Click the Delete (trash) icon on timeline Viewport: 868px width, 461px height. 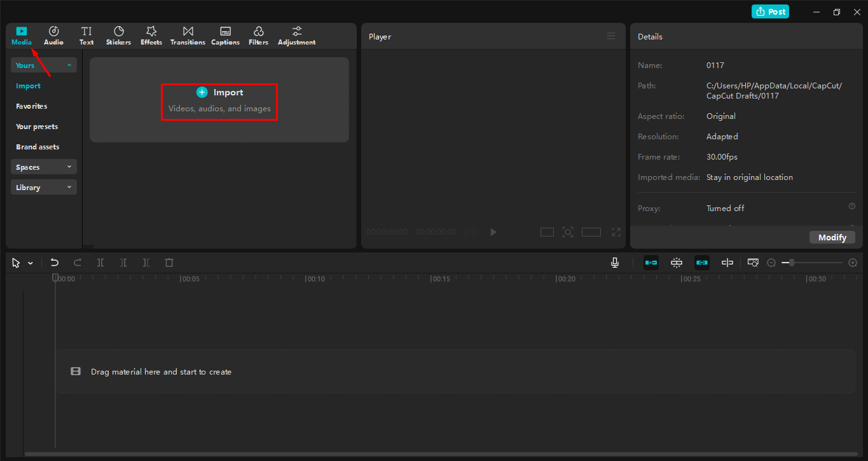pos(169,262)
